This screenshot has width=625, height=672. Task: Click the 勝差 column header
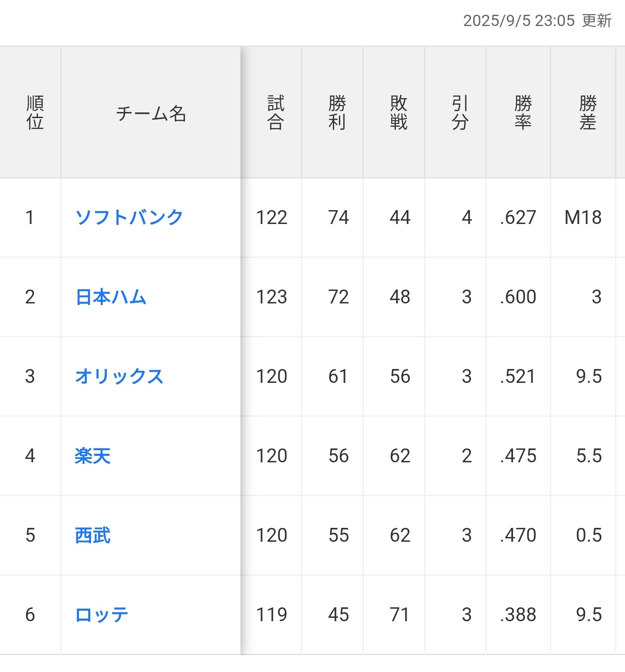tap(588, 113)
